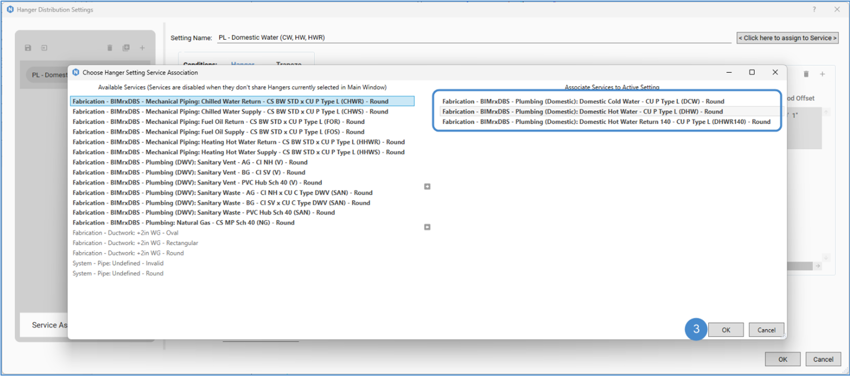Click the plus icon in the settings list panel
Screen dimensions: 850x376
(142, 48)
